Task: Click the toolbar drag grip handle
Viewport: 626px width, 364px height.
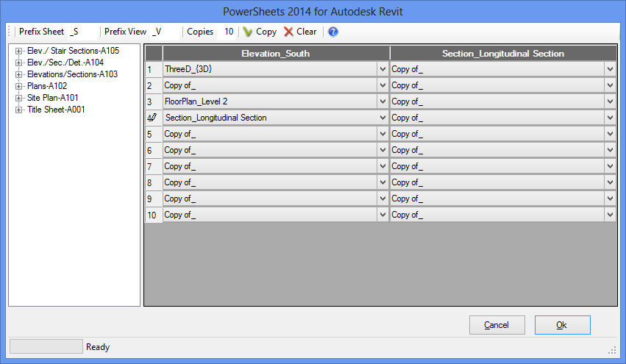Action: click(9, 32)
